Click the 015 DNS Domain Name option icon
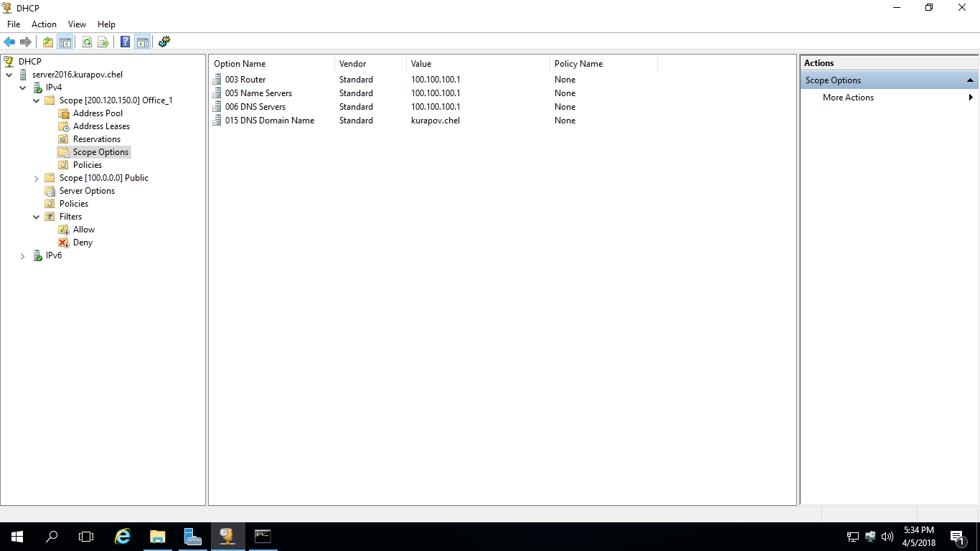 pos(217,121)
